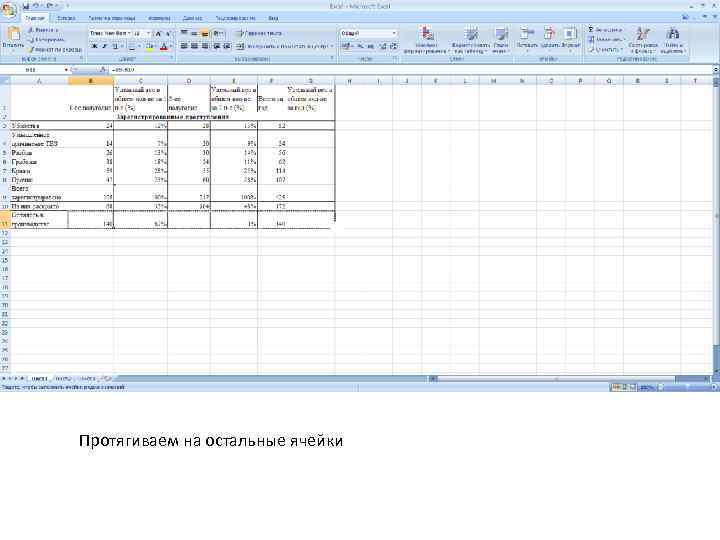Apply accounting number format
This screenshot has height=540, width=720.
pos(347,46)
